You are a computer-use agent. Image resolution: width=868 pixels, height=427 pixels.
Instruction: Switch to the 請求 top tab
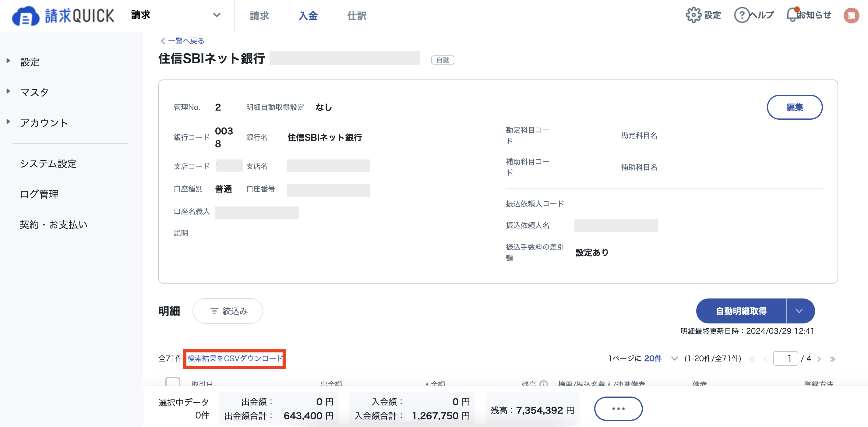(259, 16)
